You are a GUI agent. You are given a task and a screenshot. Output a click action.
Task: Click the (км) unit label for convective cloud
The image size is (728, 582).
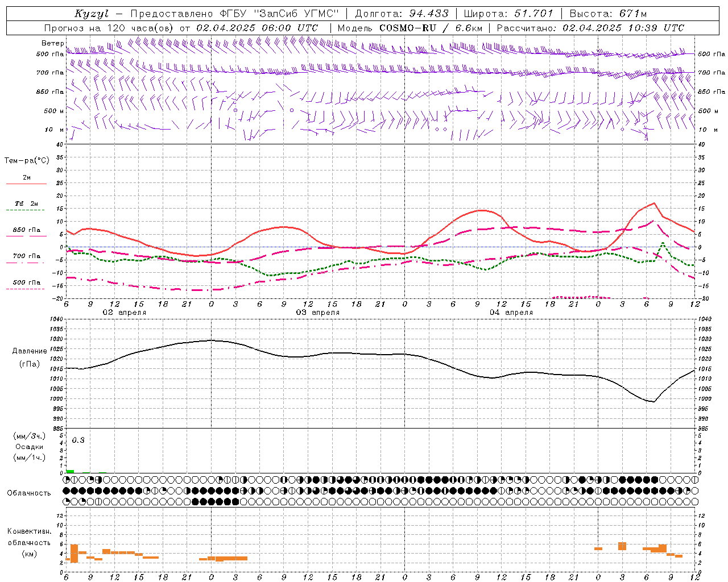(x=29, y=554)
